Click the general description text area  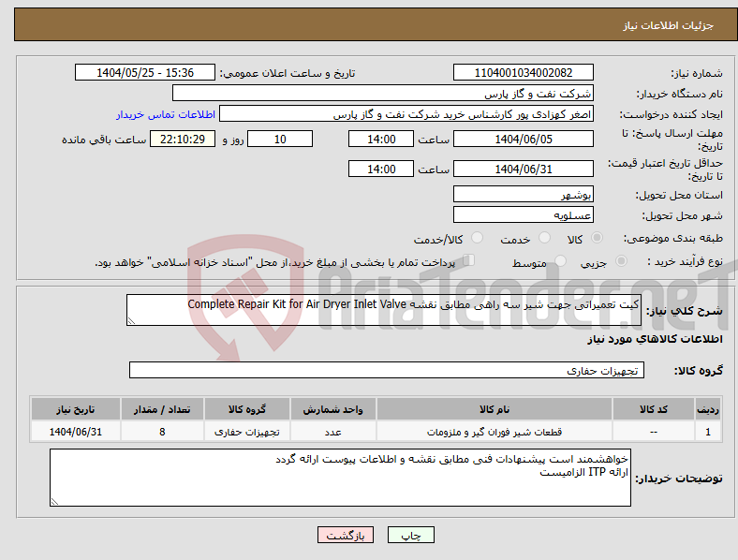pyautogui.click(x=384, y=310)
